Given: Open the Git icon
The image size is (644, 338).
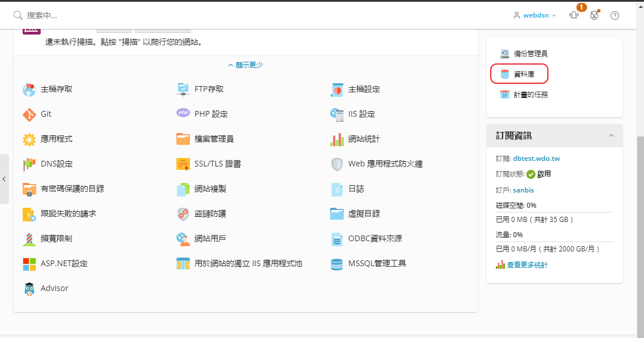Looking at the screenshot, I should click(29, 114).
